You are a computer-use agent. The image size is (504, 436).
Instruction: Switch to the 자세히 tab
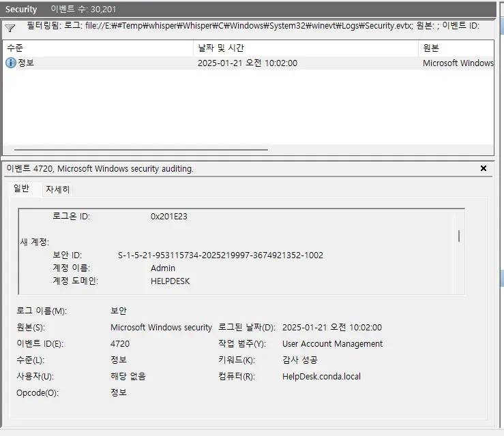tap(58, 189)
